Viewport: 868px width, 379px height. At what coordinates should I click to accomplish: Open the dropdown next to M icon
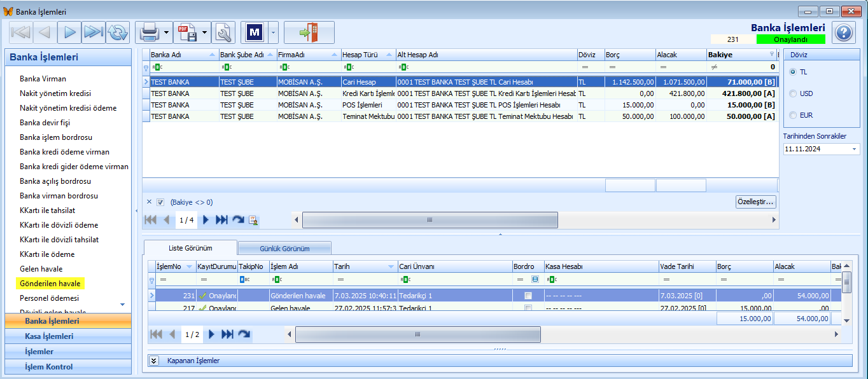pos(273,32)
